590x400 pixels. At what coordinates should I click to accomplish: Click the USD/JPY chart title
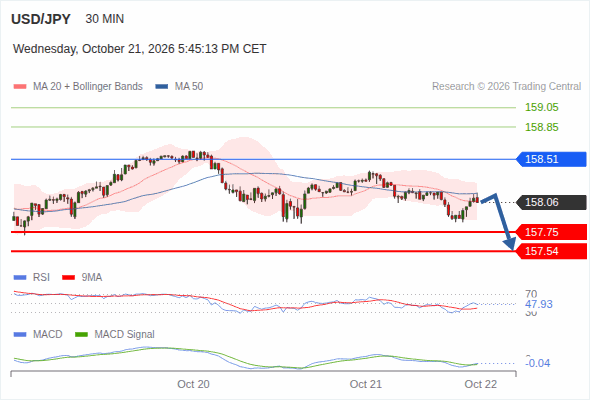(x=41, y=19)
